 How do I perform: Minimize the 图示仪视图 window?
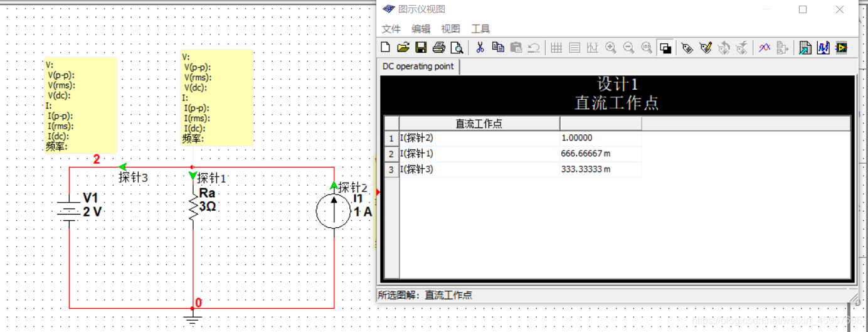(766, 9)
